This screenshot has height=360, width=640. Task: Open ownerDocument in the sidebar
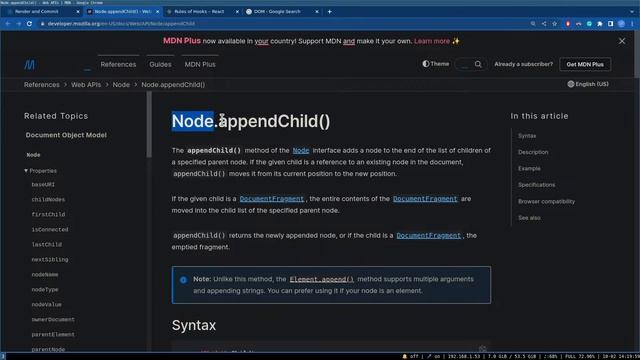[53, 320]
